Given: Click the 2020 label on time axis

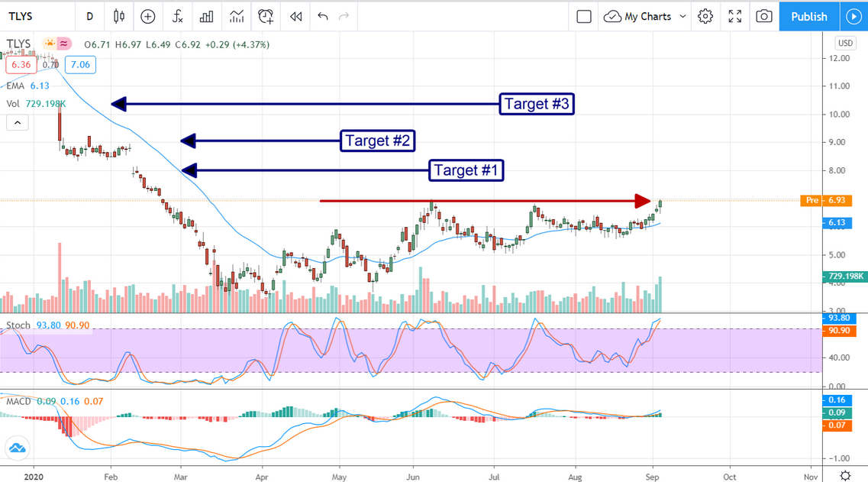Looking at the screenshot, I should 34,477.
